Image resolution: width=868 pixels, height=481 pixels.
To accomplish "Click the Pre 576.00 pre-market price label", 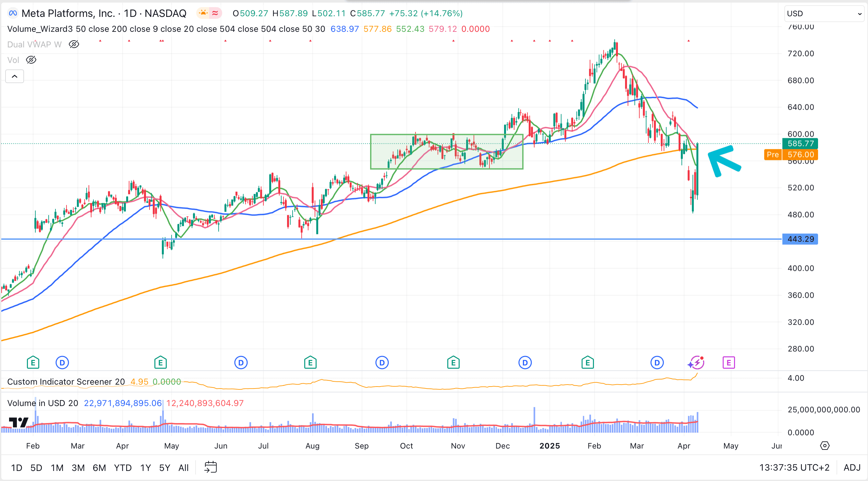I will [791, 155].
